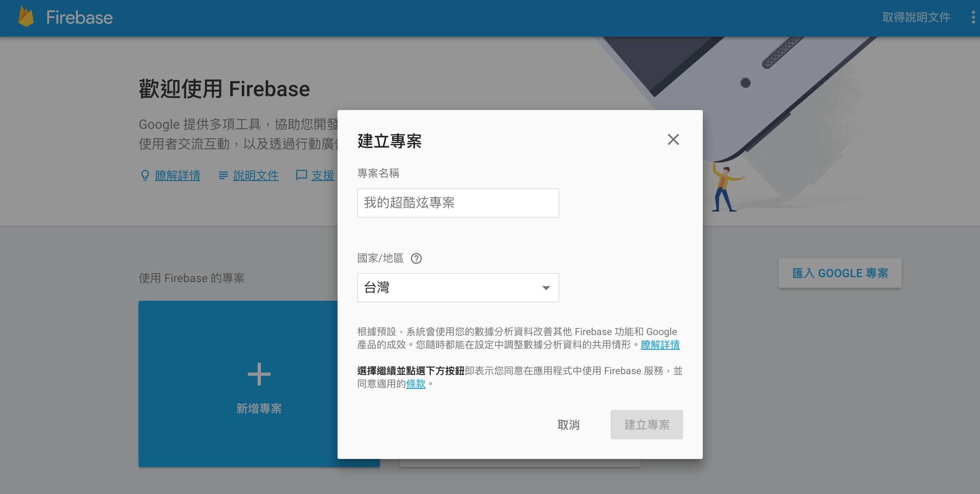Screen dimensions: 980x494
Task: Open the 說明文件 link on welcome page
Action: coord(256,175)
